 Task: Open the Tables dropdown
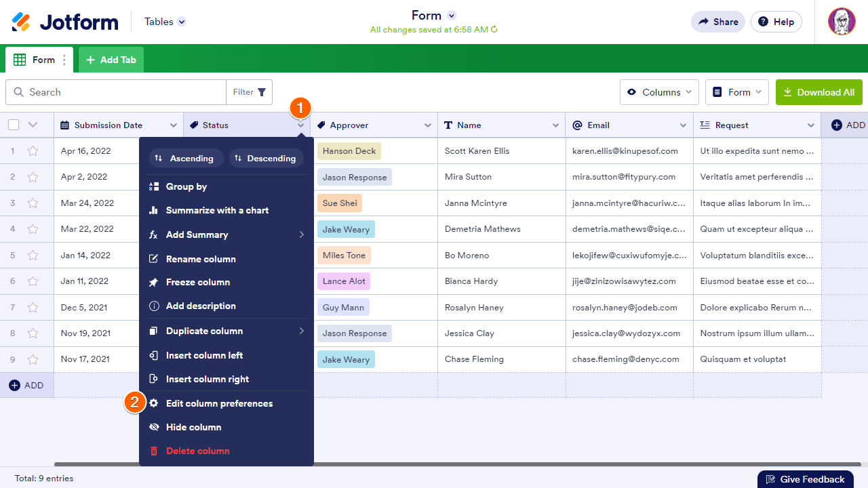[x=165, y=22]
